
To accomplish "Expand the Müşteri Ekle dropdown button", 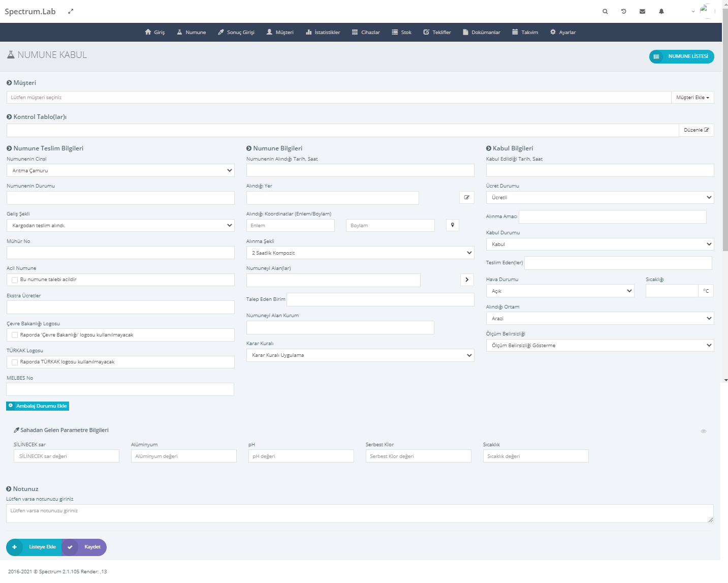I will click(692, 98).
